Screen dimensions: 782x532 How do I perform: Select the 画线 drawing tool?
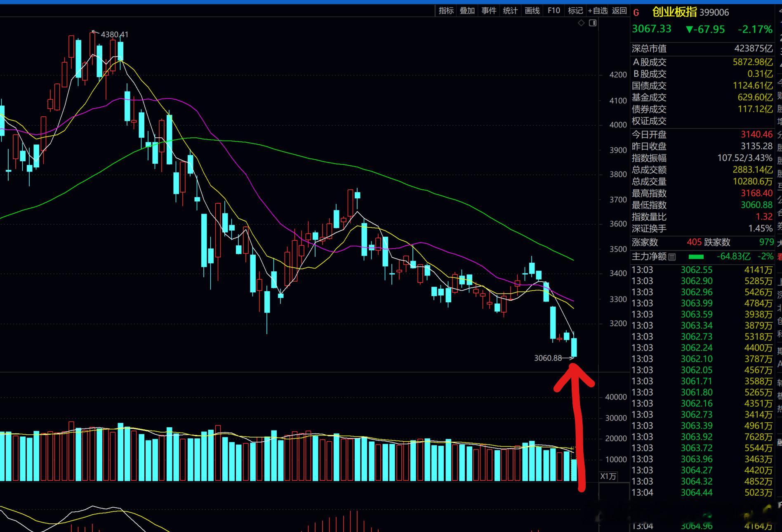532,11
